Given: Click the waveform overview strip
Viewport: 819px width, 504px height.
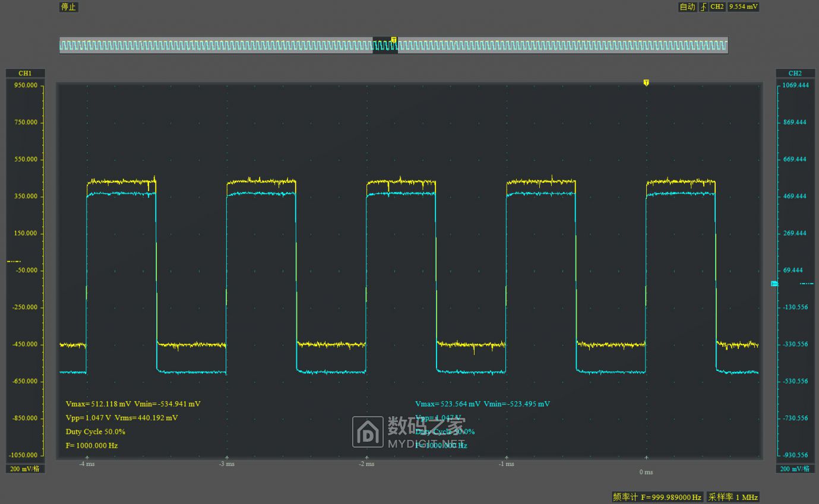Looking at the screenshot, I should [x=394, y=46].
